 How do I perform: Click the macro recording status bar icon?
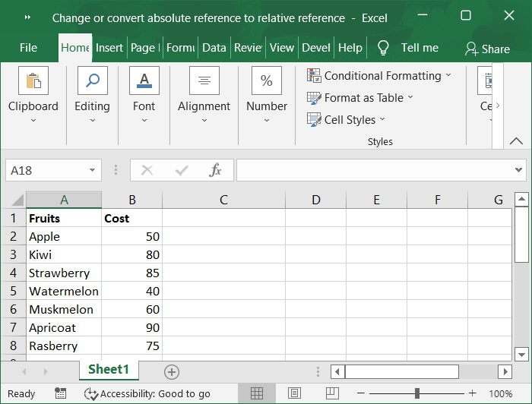(61, 393)
